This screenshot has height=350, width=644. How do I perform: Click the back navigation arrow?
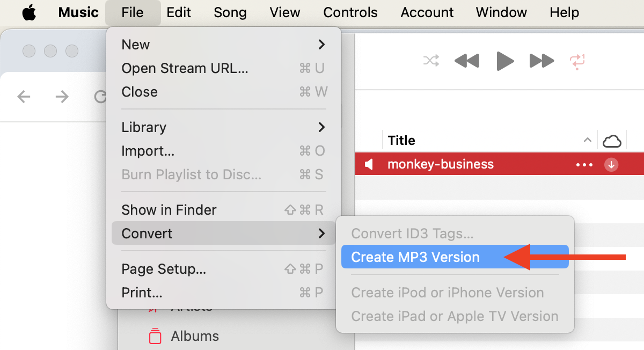pyautogui.click(x=24, y=97)
